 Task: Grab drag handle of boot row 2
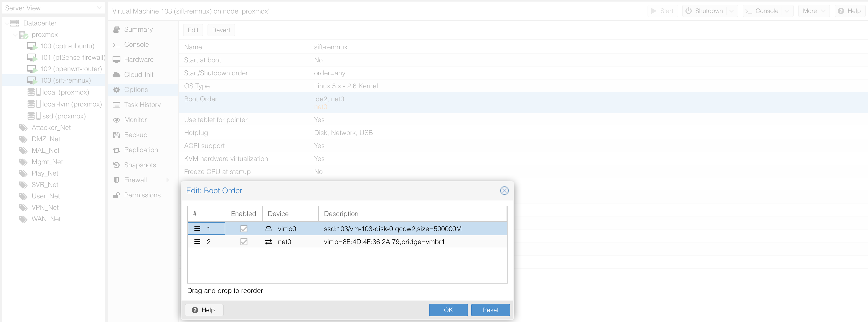coord(197,242)
